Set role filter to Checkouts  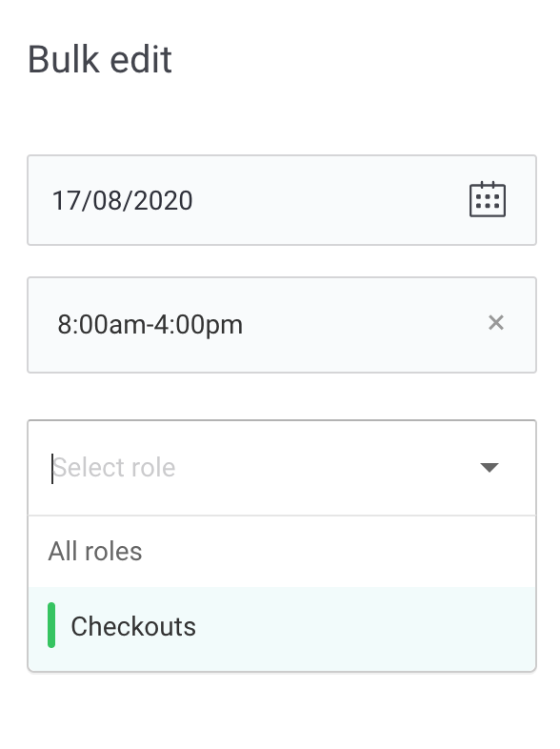[282, 626]
